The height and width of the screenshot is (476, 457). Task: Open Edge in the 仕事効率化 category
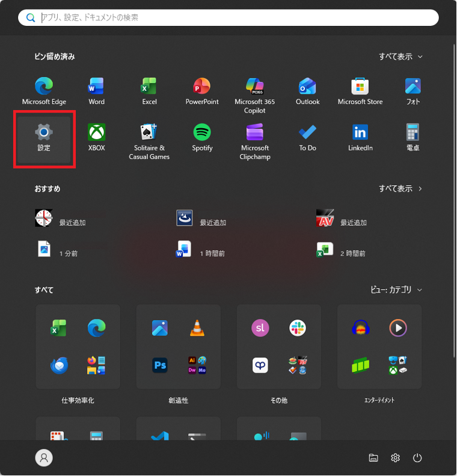(96, 328)
